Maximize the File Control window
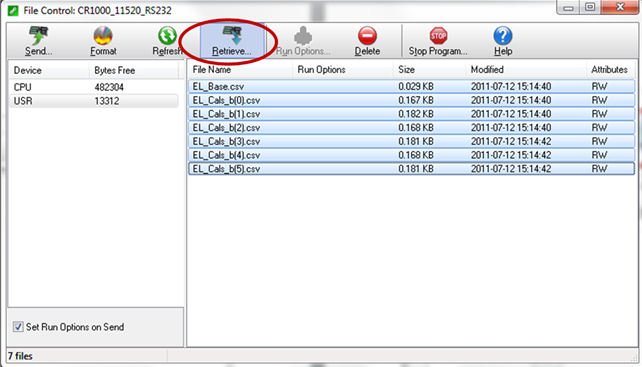 pyautogui.click(x=590, y=7)
